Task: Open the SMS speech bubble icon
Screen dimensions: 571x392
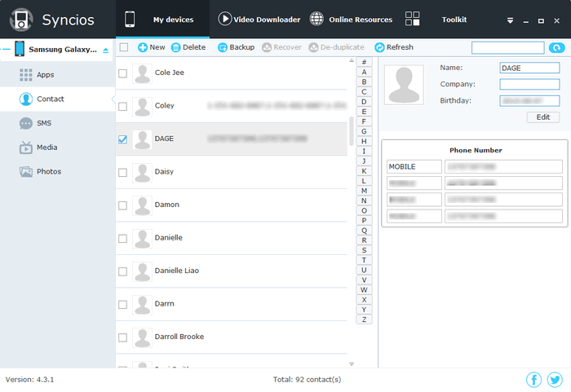Action: [x=26, y=123]
